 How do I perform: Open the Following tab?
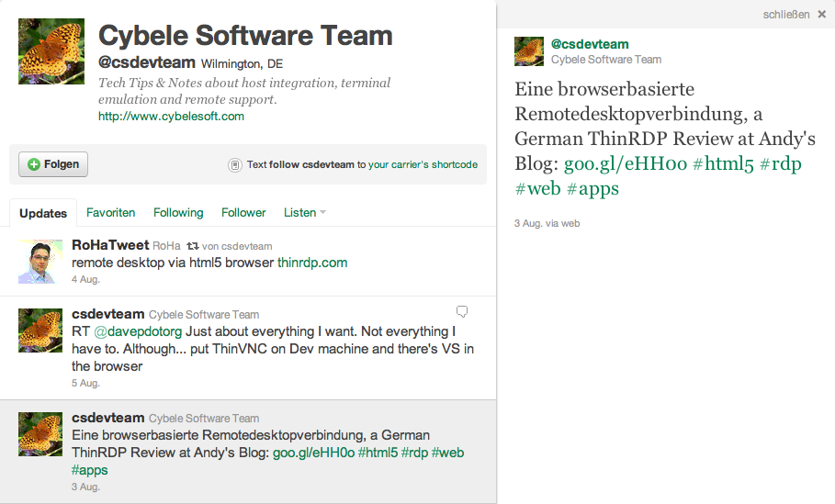(x=178, y=213)
